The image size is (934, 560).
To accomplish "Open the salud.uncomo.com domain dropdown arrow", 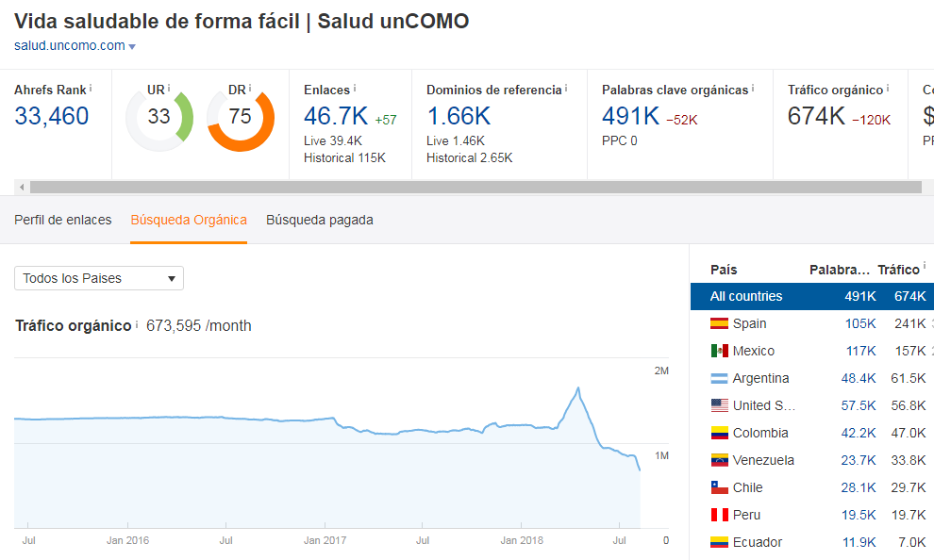I will pyautogui.click(x=132, y=46).
